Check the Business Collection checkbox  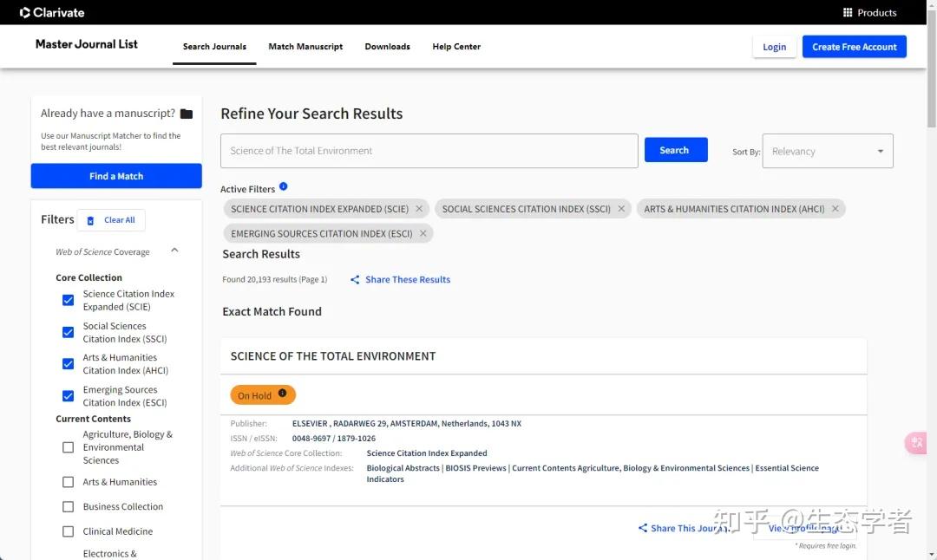[68, 507]
